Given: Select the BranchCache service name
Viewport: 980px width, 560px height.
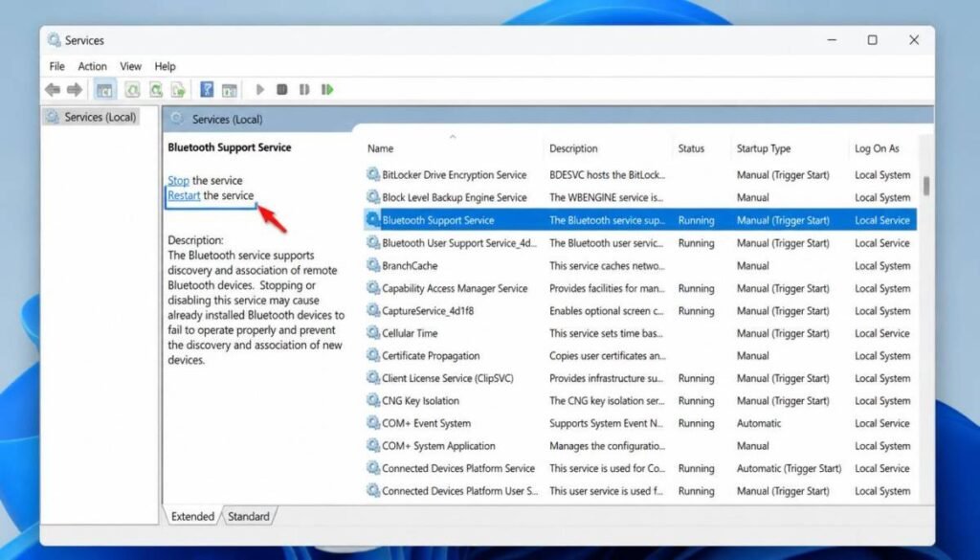Looking at the screenshot, I should click(x=410, y=265).
